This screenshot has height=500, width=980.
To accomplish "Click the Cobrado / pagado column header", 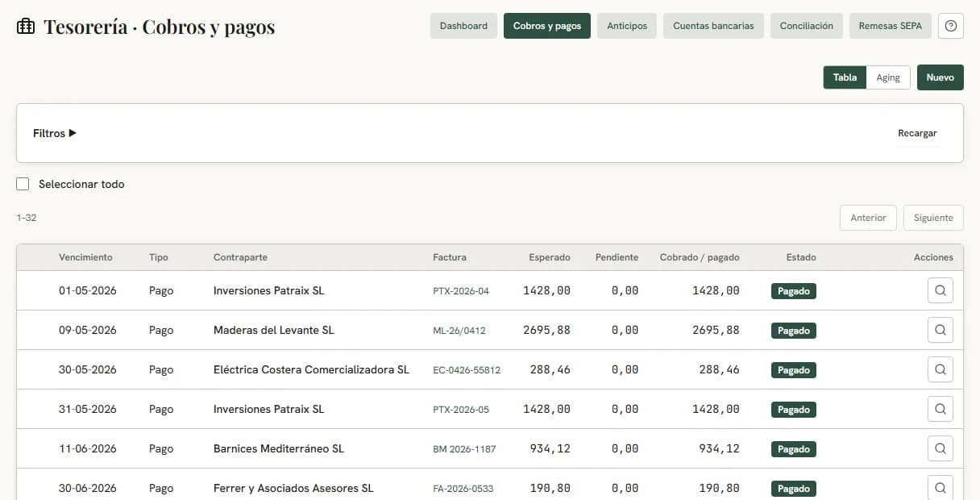I will pyautogui.click(x=700, y=257).
